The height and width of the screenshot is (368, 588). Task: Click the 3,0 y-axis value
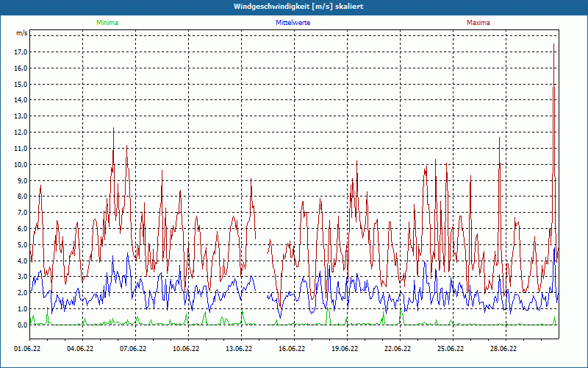(23, 277)
